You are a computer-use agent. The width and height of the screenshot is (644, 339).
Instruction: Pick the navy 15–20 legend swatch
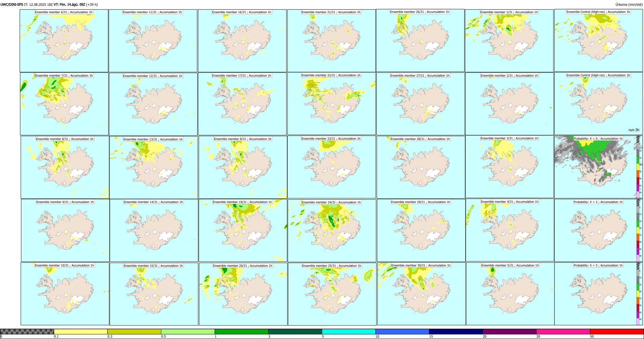456,332
